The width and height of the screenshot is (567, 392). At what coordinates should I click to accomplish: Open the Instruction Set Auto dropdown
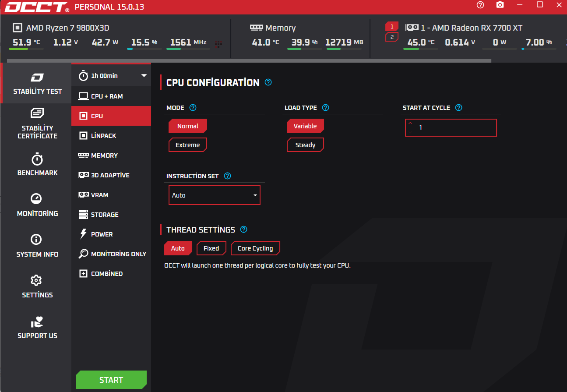pyautogui.click(x=215, y=195)
